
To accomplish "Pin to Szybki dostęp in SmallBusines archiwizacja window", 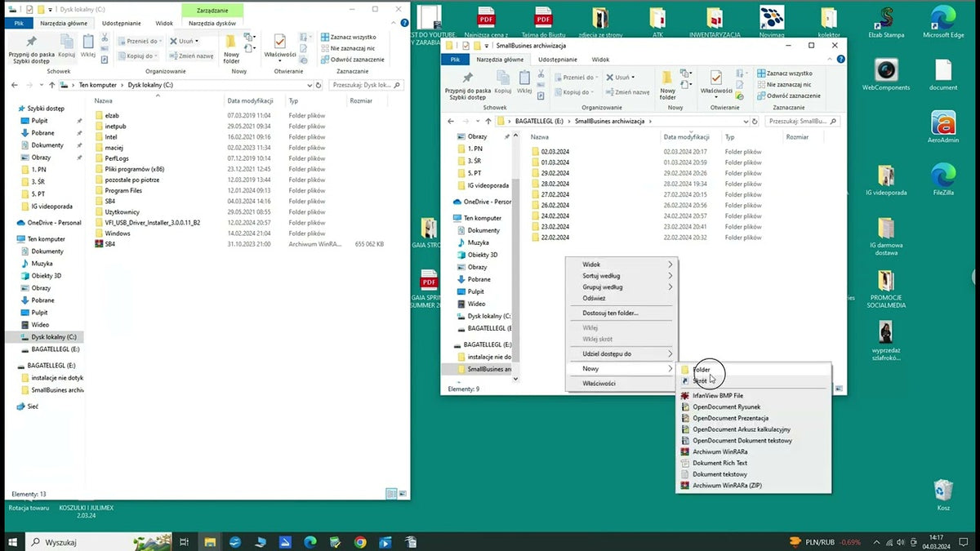I will coord(468,85).
